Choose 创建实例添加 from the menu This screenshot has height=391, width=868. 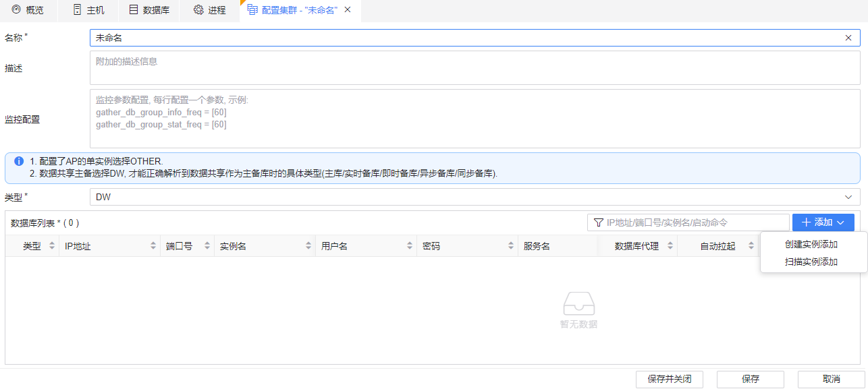(811, 244)
